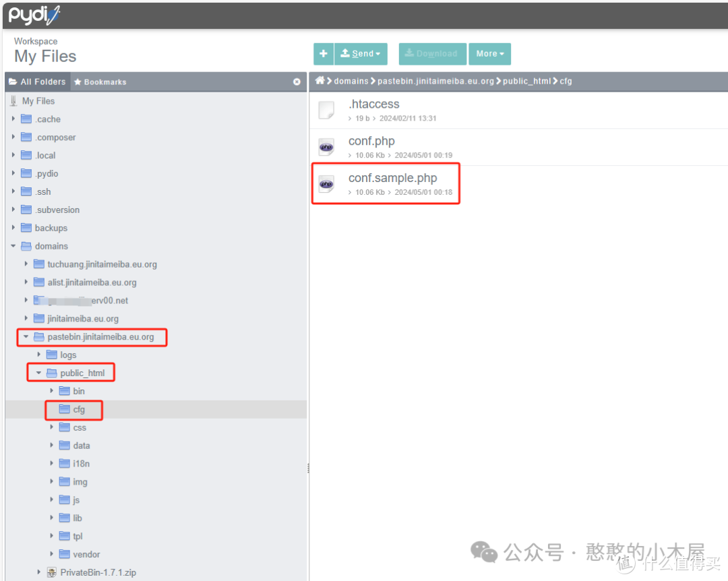The height and width of the screenshot is (581, 728).
Task: Click the css folder icon
Action: 65,427
